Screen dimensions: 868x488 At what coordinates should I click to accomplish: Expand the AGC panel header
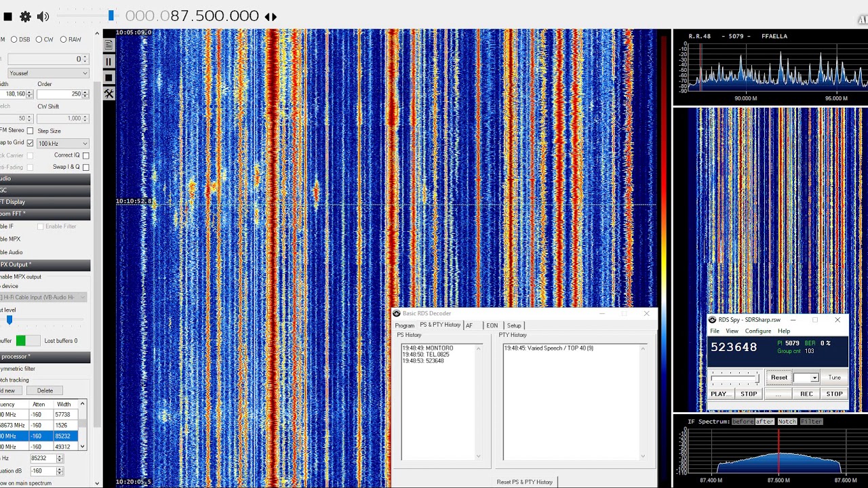tap(45, 190)
